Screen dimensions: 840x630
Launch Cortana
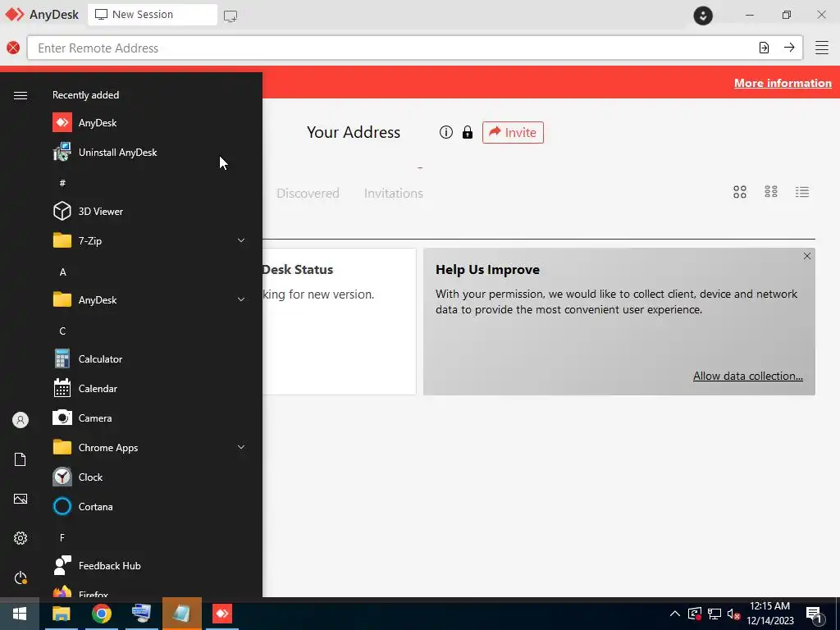point(150,506)
